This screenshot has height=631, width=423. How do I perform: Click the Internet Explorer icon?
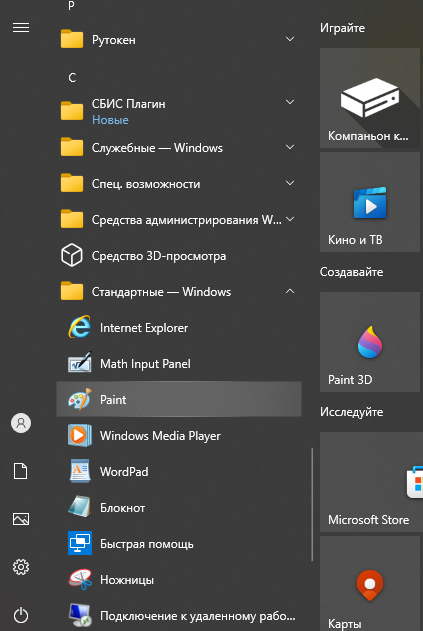(x=80, y=327)
